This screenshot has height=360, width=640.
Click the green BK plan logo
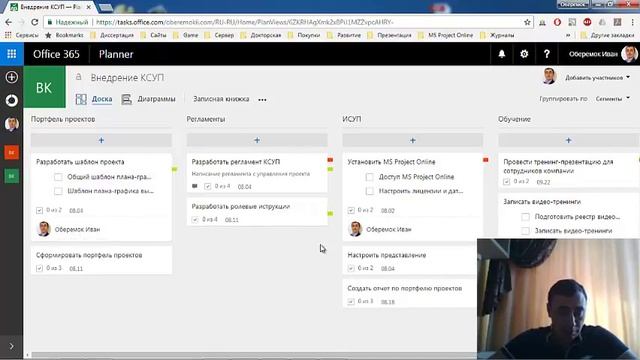point(44,87)
